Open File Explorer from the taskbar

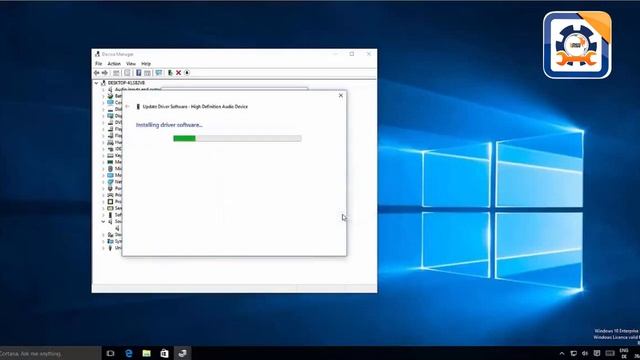tap(147, 353)
